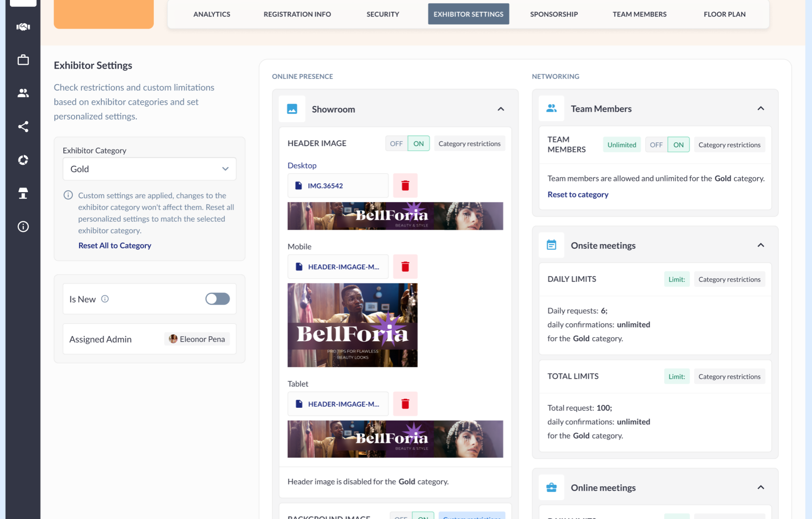The width and height of the screenshot is (812, 519).
Task: Click the info icon next to Is New
Action: tap(105, 299)
